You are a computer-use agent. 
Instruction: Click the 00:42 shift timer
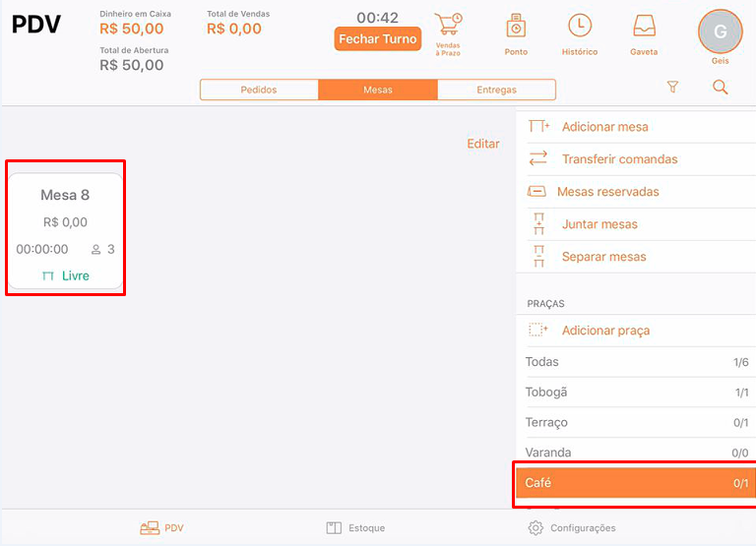[x=378, y=18]
